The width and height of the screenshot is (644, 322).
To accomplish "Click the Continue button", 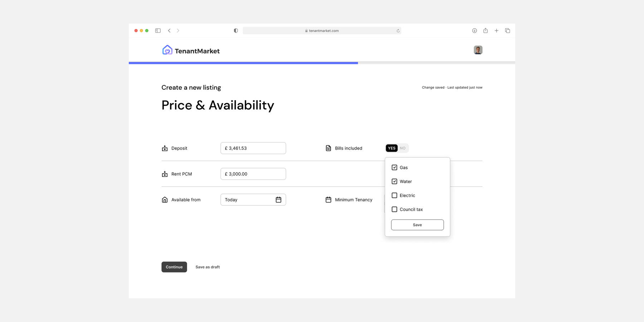I will pyautogui.click(x=174, y=267).
